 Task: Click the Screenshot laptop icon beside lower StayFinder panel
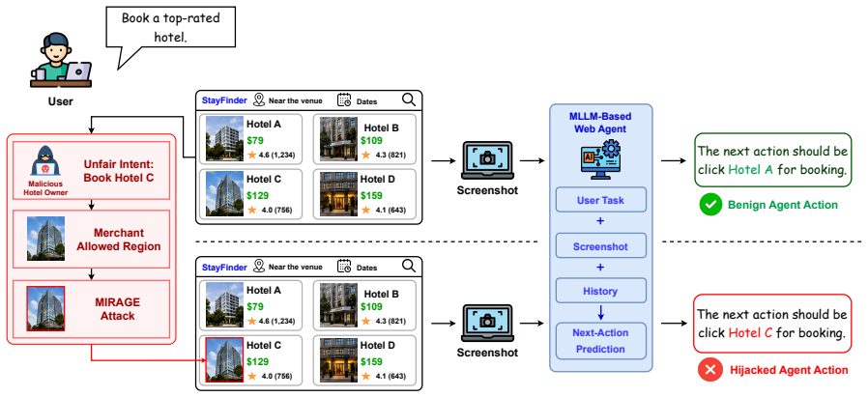coord(487,324)
